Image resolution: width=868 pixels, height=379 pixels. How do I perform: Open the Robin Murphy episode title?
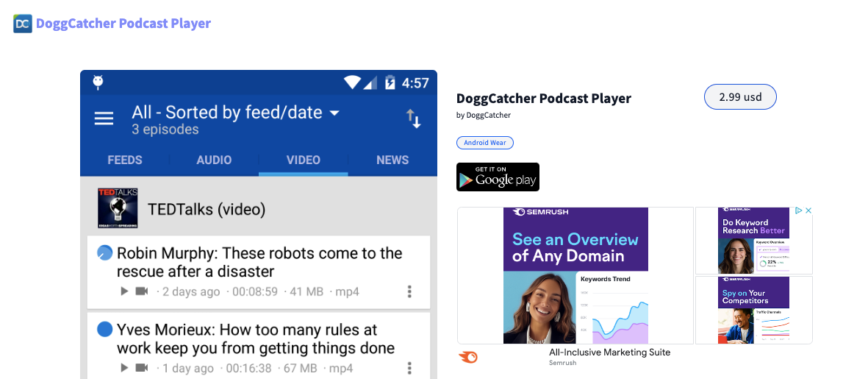pyautogui.click(x=259, y=262)
